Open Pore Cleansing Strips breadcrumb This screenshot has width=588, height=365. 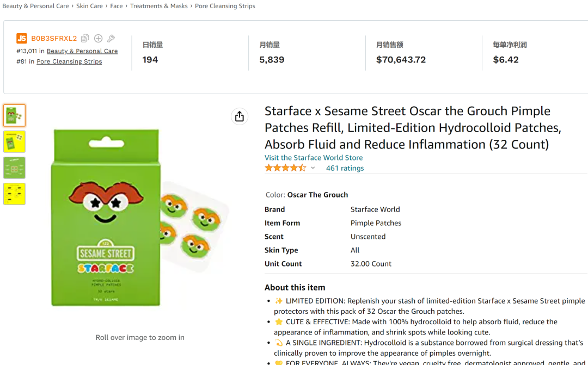point(225,6)
